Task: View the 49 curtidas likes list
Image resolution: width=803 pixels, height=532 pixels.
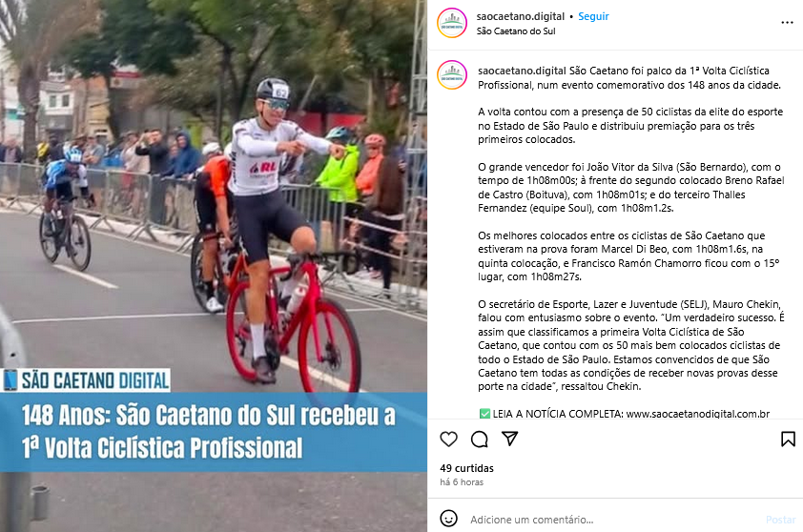Action: click(466, 468)
